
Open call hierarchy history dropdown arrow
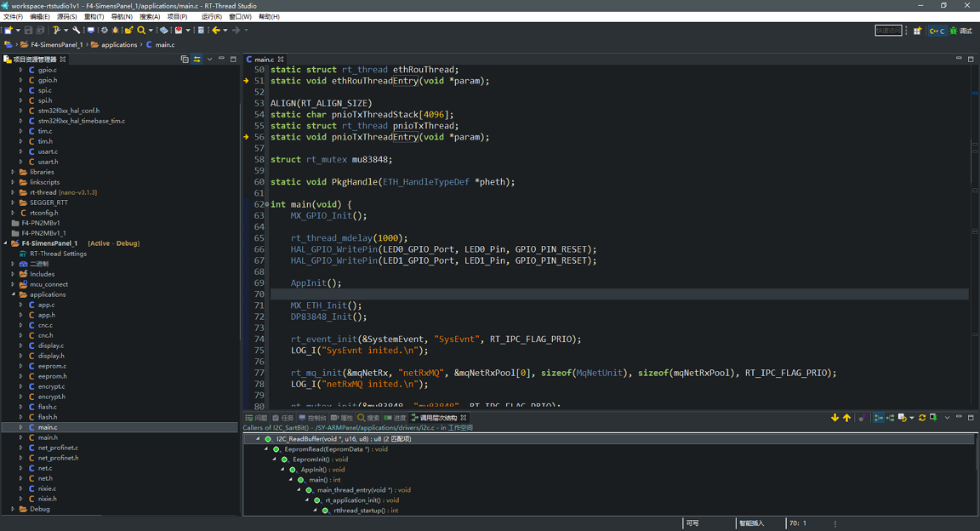912,418
